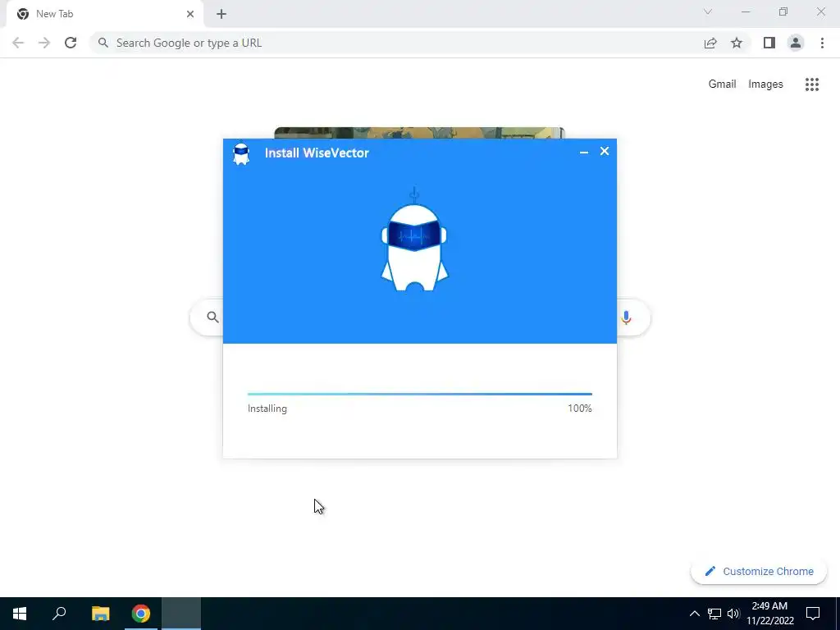840x630 pixels.
Task: Open network status tray icon
Action: [x=714, y=614]
